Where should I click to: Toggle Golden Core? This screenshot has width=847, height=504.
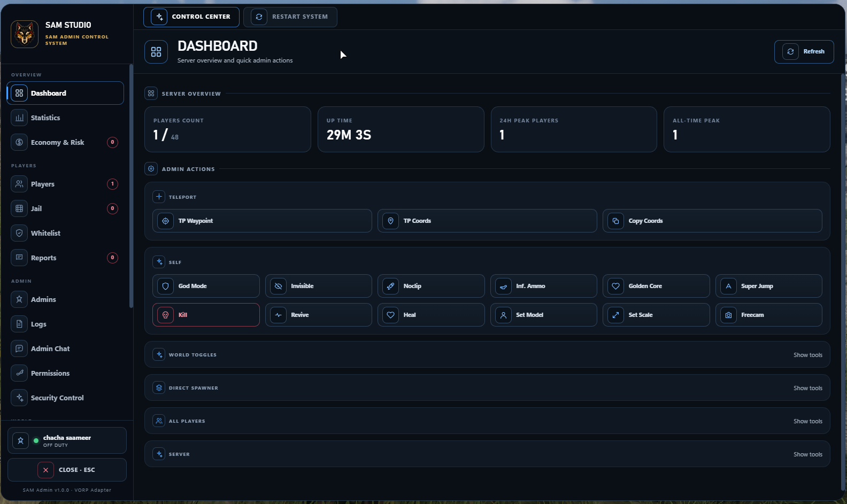[656, 286]
